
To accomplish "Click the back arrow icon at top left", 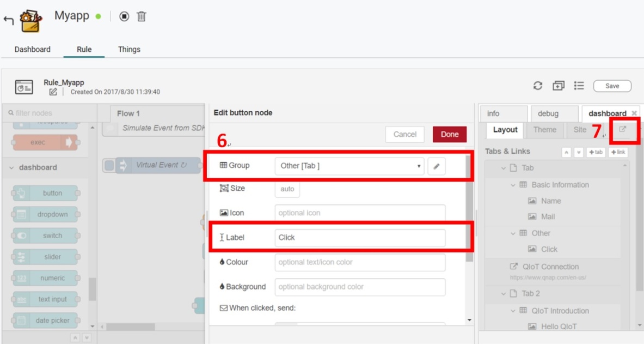I will click(8, 21).
